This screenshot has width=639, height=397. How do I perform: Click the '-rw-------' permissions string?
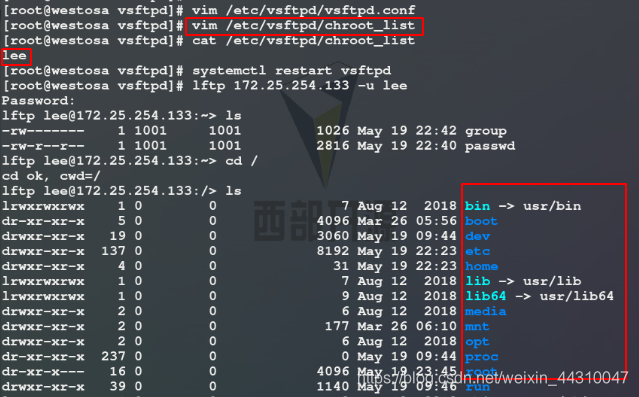coord(43,131)
